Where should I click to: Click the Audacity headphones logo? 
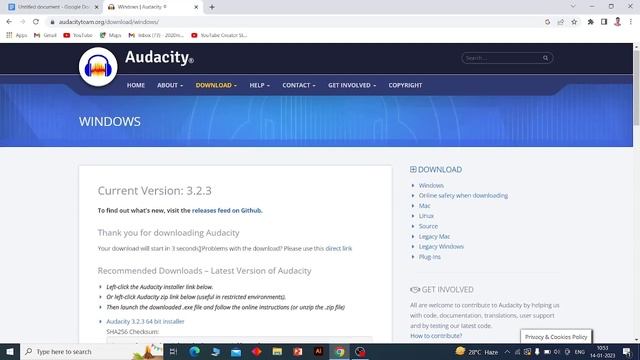click(x=98, y=67)
